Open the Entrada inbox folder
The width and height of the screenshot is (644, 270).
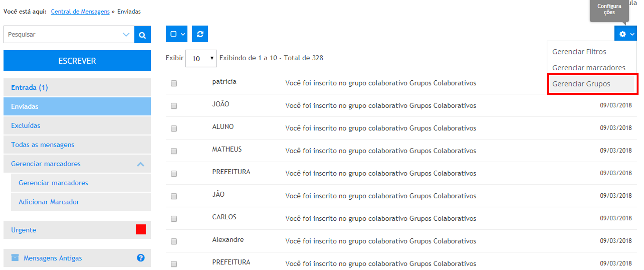29,87
